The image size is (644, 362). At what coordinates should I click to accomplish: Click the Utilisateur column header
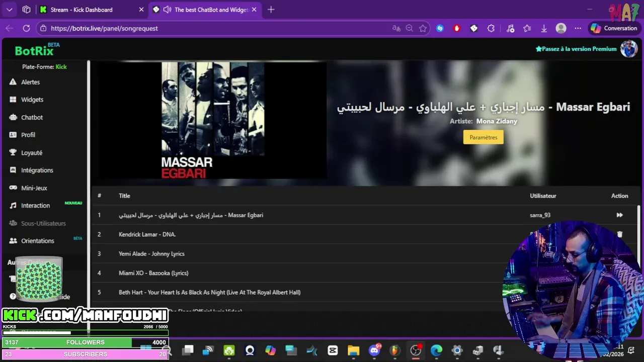543,196
